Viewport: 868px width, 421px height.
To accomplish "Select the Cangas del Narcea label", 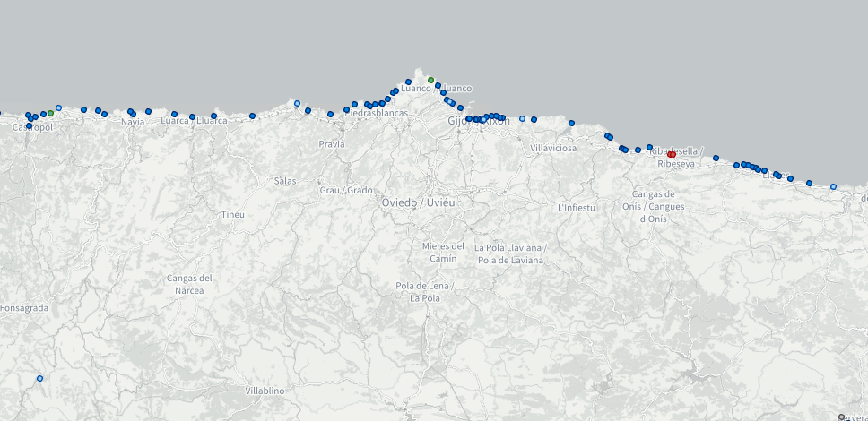I will click(x=189, y=284).
